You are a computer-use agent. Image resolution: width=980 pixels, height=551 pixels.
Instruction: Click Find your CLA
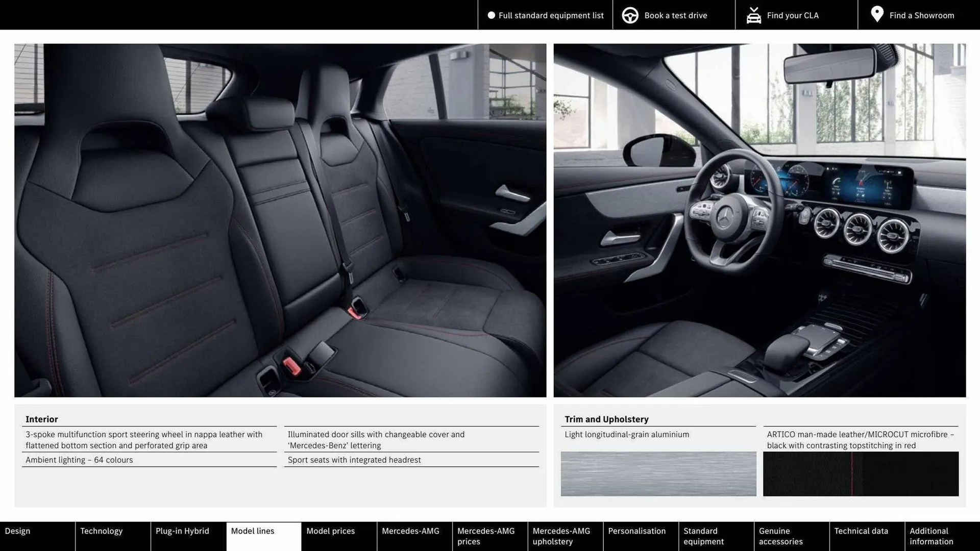[792, 15]
